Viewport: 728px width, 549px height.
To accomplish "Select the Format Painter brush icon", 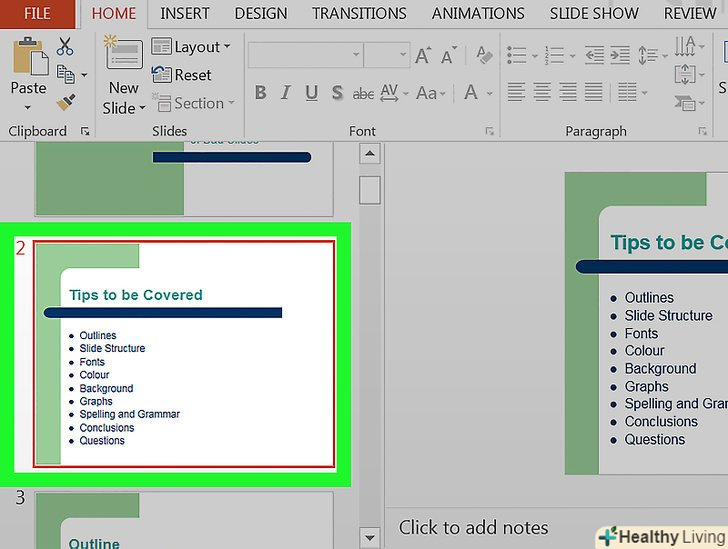I will pyautogui.click(x=65, y=101).
